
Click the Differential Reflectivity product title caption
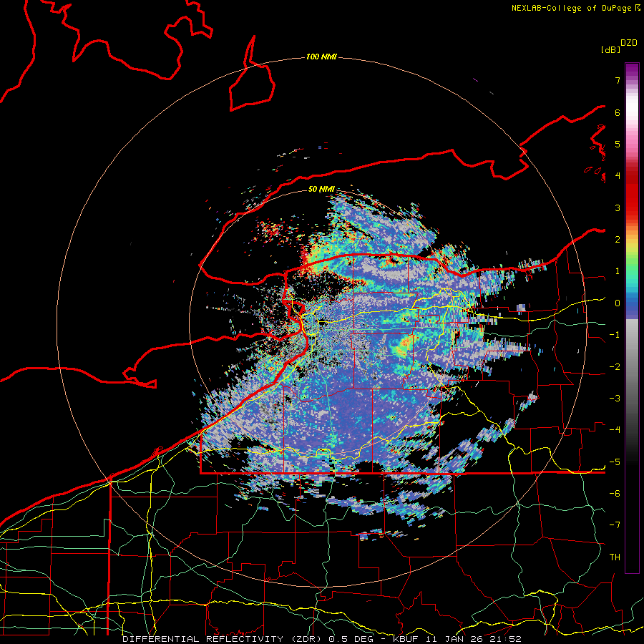322,639
